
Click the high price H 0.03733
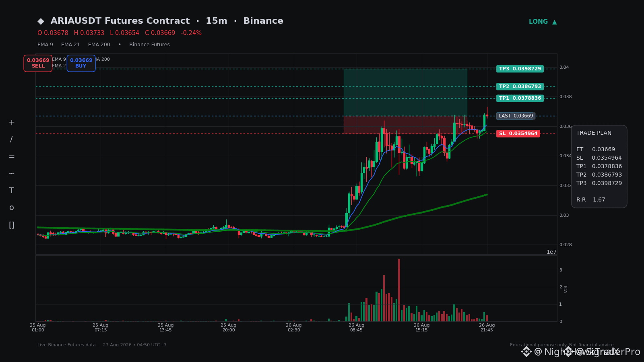pos(89,33)
